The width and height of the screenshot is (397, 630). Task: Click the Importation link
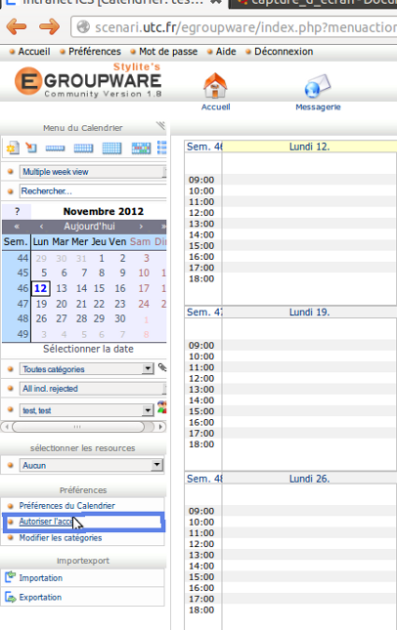click(x=41, y=578)
